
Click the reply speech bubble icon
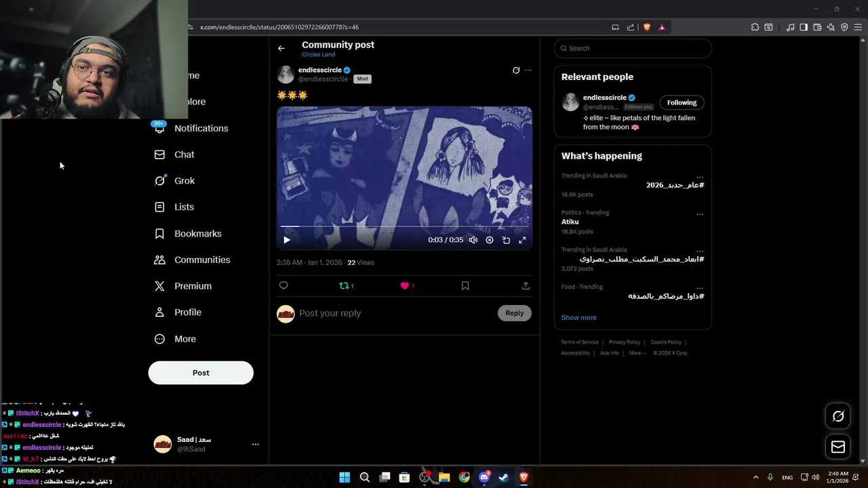tap(283, 286)
